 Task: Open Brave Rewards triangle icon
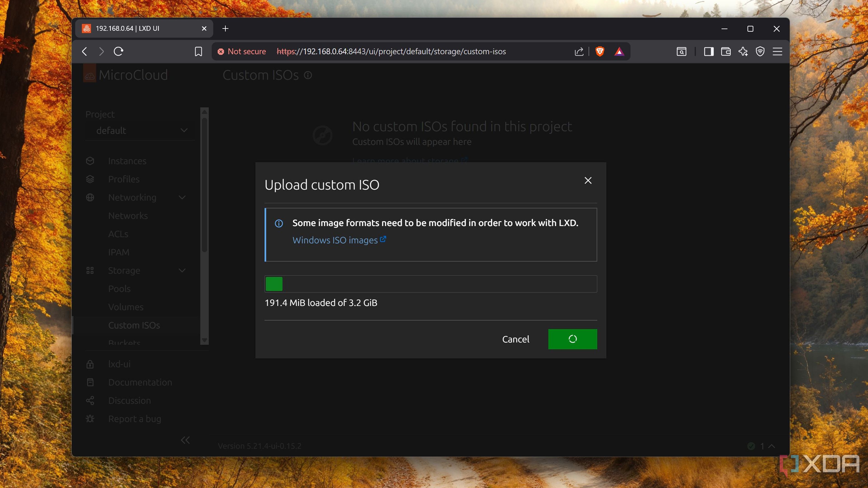[x=619, y=52]
